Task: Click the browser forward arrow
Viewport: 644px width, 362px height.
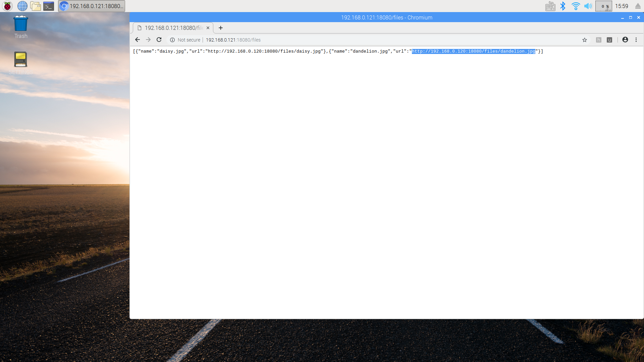Action: 148,40
